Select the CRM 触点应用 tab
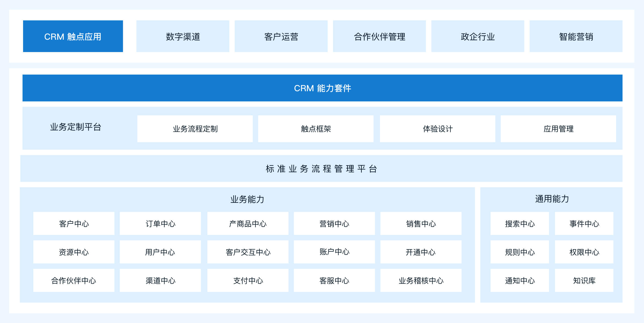 (73, 36)
